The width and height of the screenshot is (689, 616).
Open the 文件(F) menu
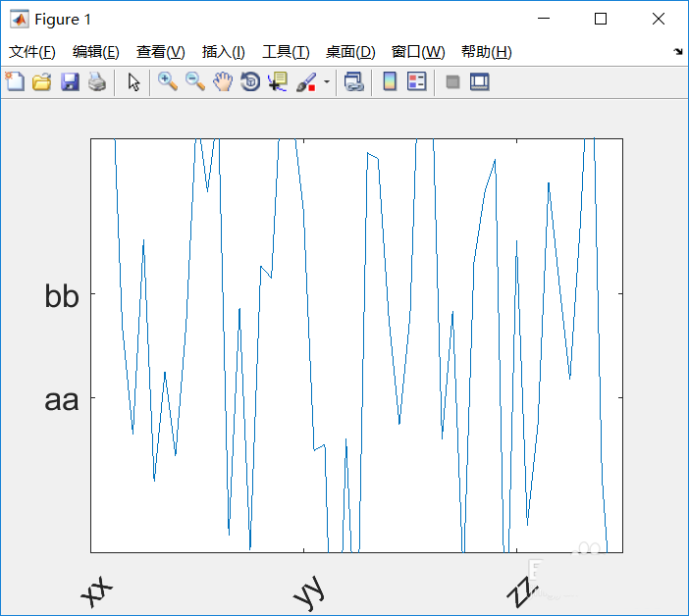click(x=32, y=52)
